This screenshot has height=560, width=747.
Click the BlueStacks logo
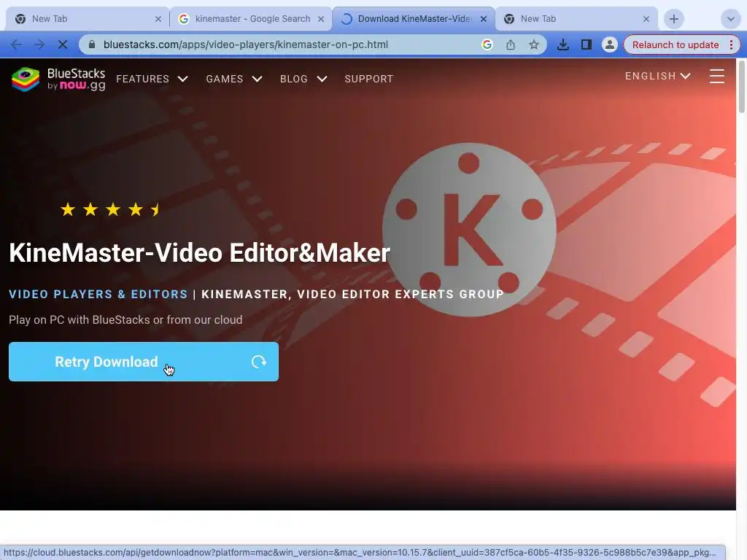click(58, 79)
